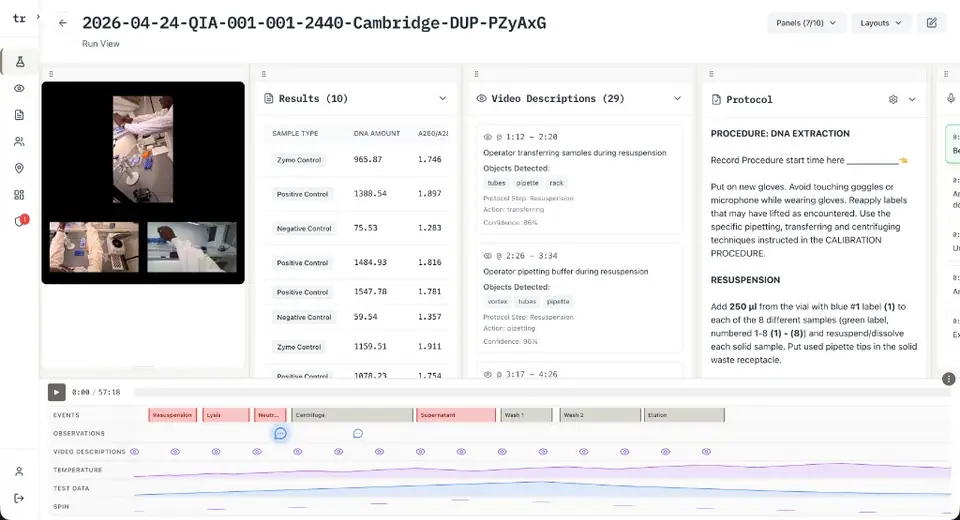Click the Protocol panel file icon
The width and height of the screenshot is (960, 520).
[716, 99]
